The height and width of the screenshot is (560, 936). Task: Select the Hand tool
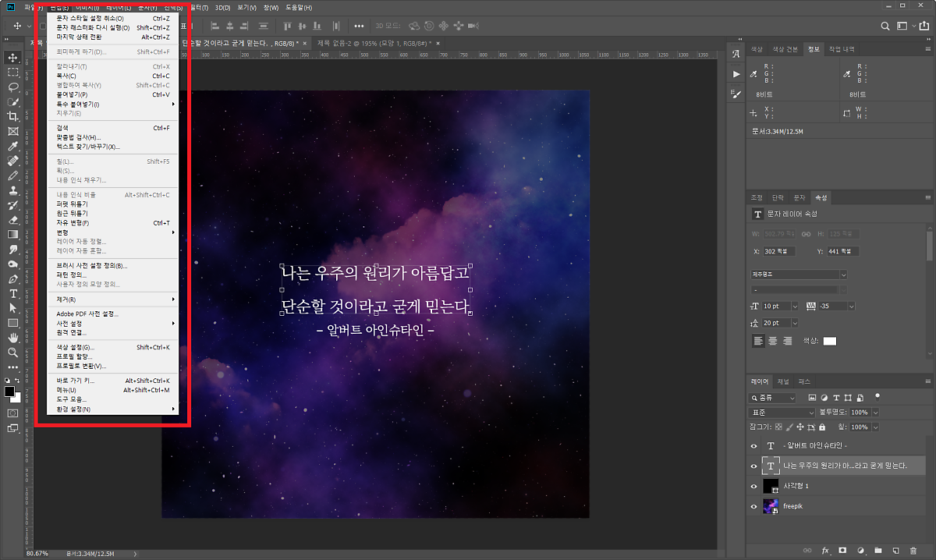coord(13,338)
